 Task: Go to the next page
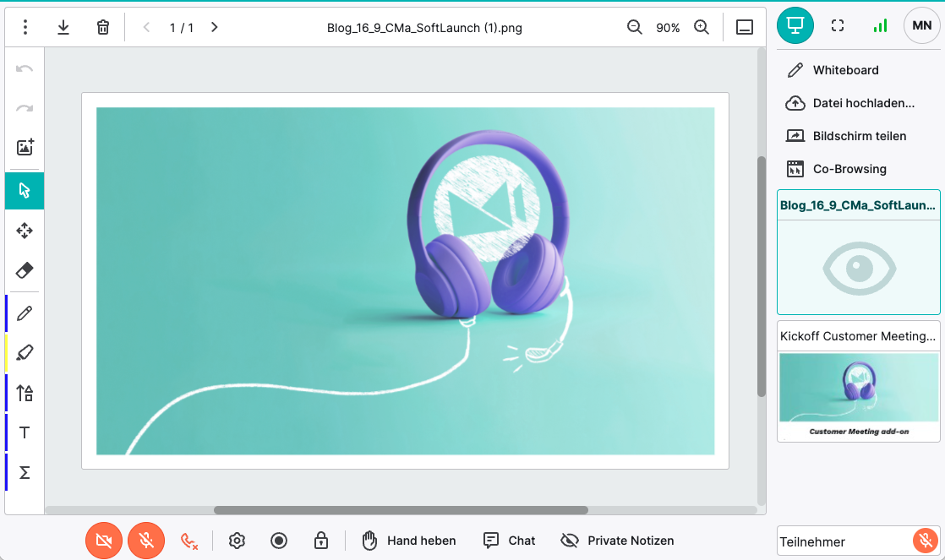pos(215,27)
